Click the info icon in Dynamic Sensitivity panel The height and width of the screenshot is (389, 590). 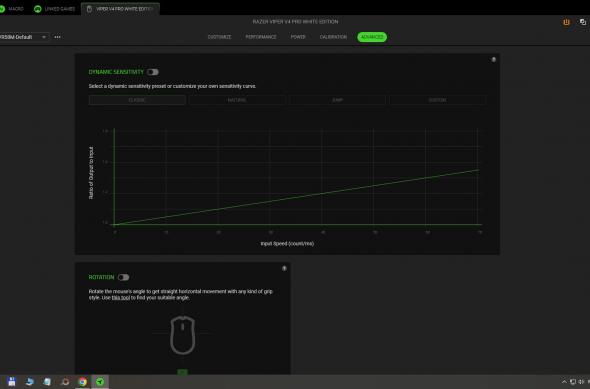(x=494, y=59)
